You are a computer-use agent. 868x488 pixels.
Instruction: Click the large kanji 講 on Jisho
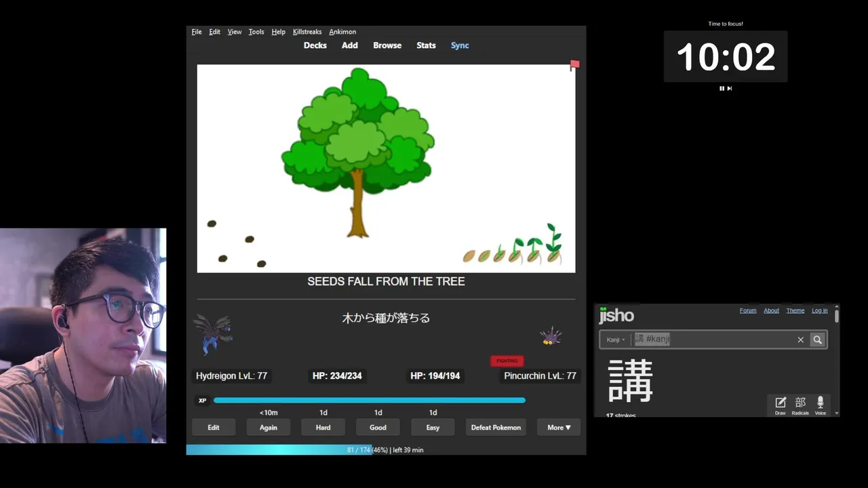pos(630,380)
